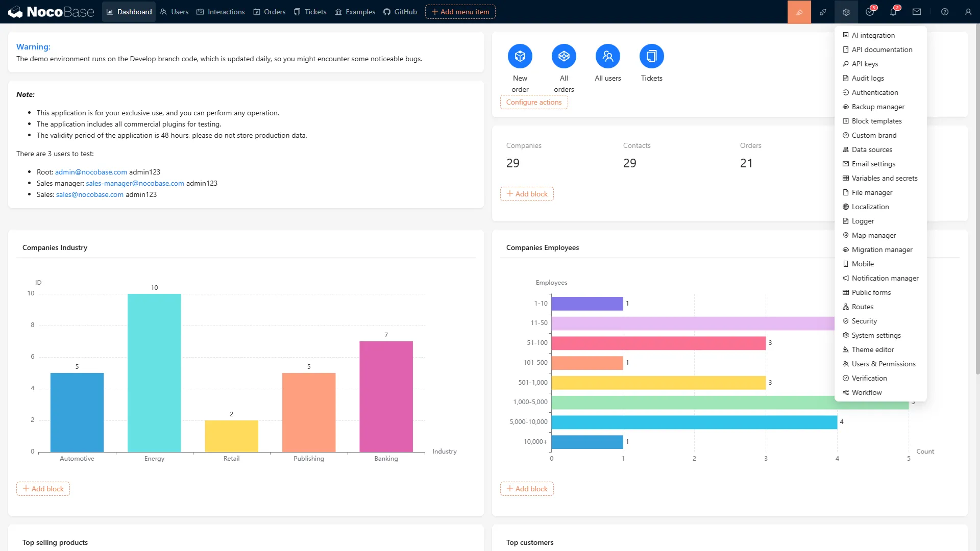Switch to the Users tab
Image resolution: width=980 pixels, height=551 pixels.
click(x=174, y=11)
